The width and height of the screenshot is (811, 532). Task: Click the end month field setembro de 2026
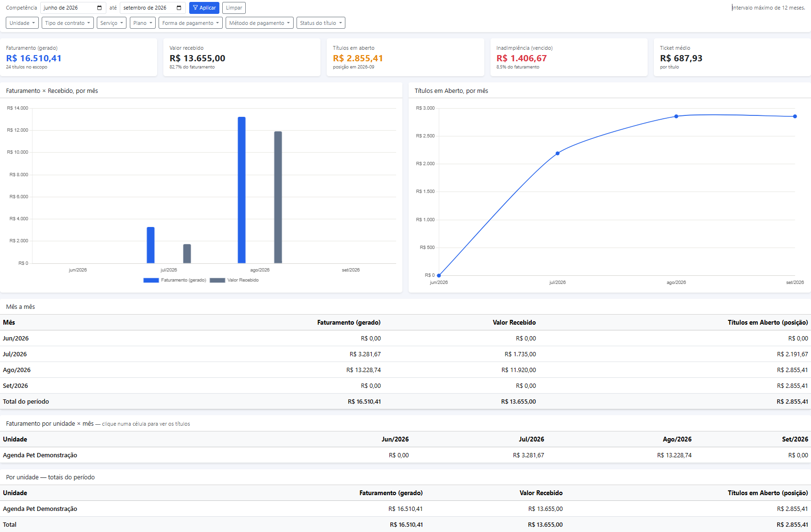[x=152, y=8]
